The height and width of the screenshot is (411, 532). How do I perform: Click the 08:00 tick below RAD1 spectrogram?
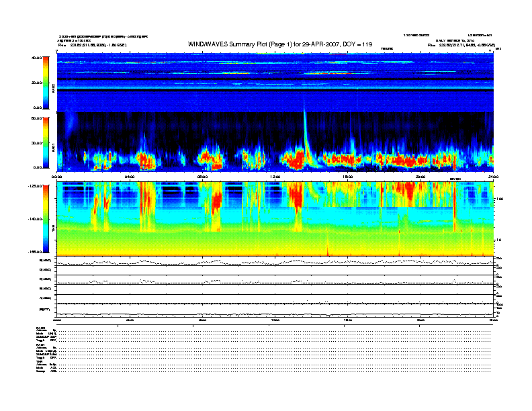point(203,177)
